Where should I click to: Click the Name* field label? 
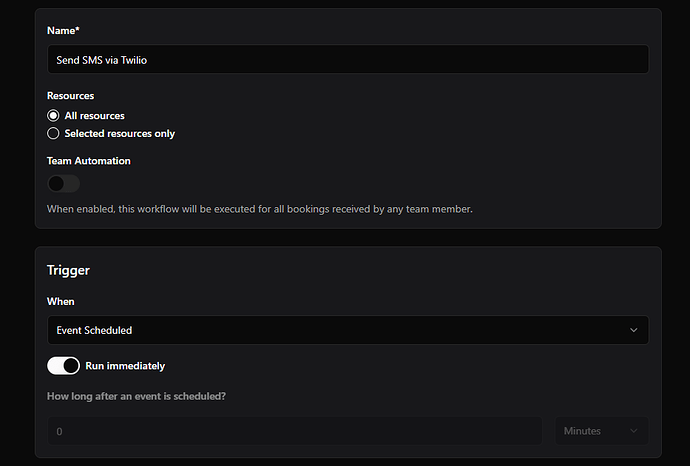tap(63, 32)
